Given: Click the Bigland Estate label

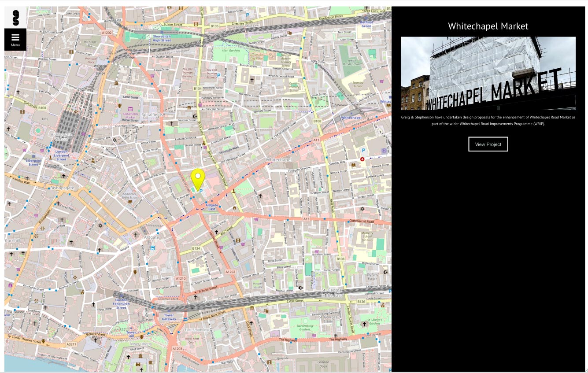Looking at the screenshot, I should (372, 276).
